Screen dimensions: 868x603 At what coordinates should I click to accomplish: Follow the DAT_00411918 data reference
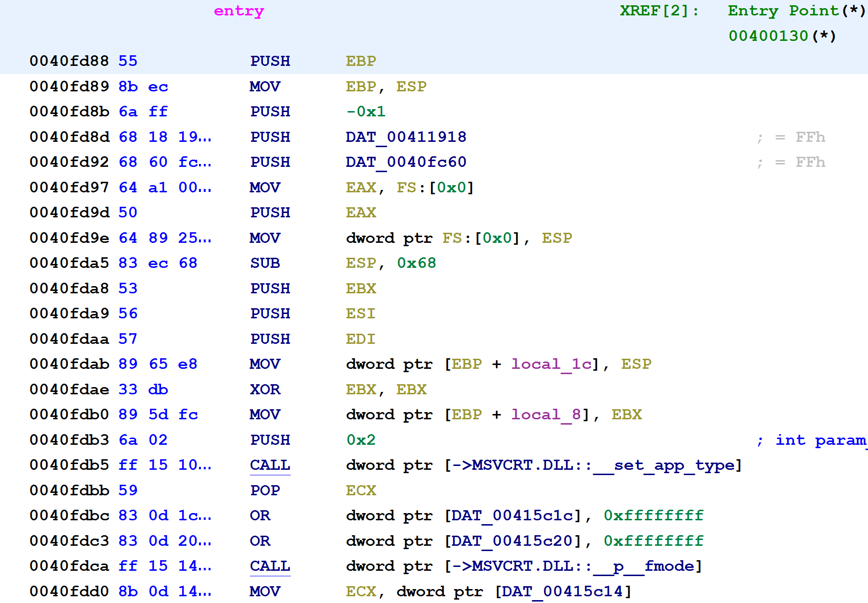[x=405, y=137]
